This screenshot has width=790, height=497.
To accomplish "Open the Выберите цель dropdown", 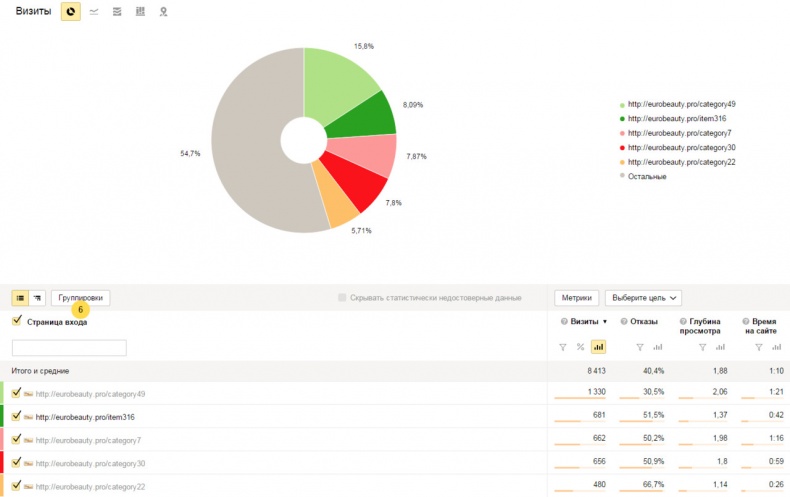I will [643, 298].
